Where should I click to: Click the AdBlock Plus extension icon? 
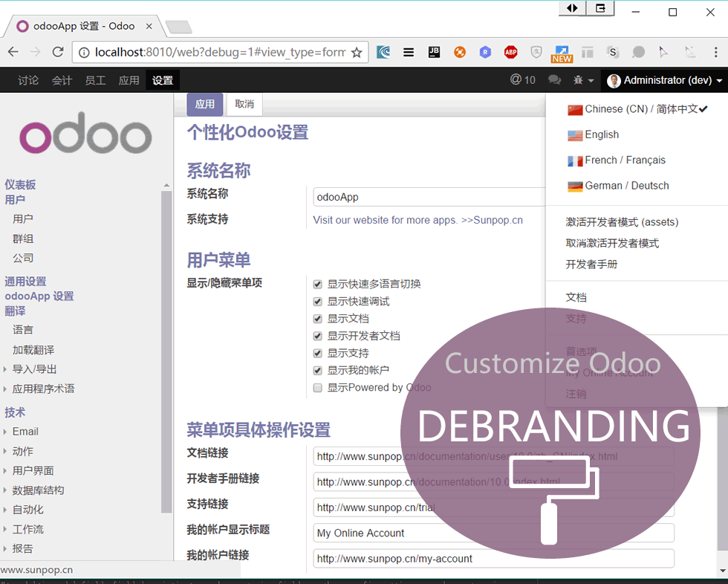[510, 52]
